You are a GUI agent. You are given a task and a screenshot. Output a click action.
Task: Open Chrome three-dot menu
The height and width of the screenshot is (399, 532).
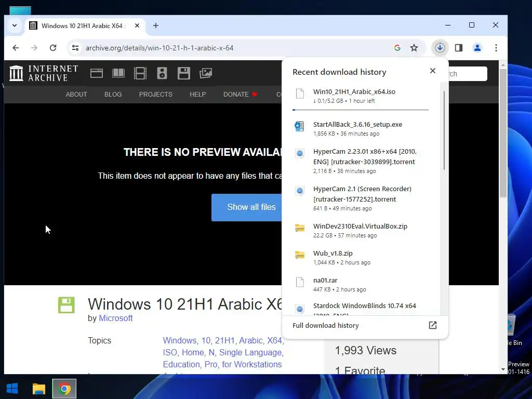pos(496,48)
